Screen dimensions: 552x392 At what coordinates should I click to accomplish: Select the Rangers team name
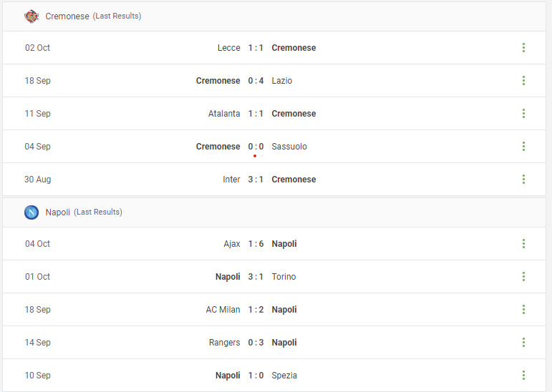point(224,343)
